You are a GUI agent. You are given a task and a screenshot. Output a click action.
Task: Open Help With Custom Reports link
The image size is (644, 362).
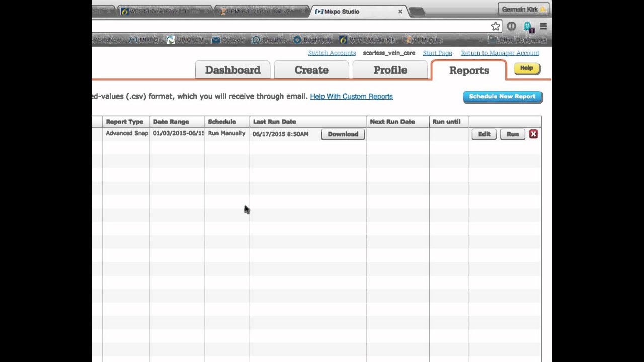(x=351, y=96)
